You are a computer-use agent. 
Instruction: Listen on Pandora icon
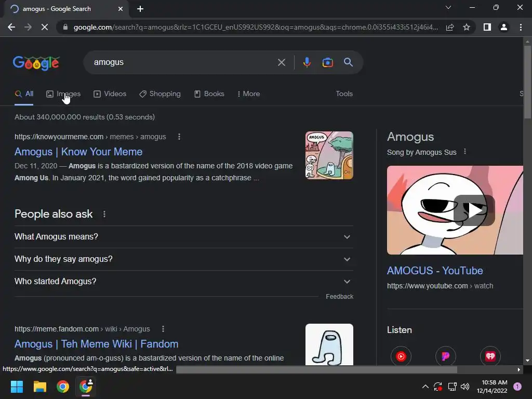point(445,356)
